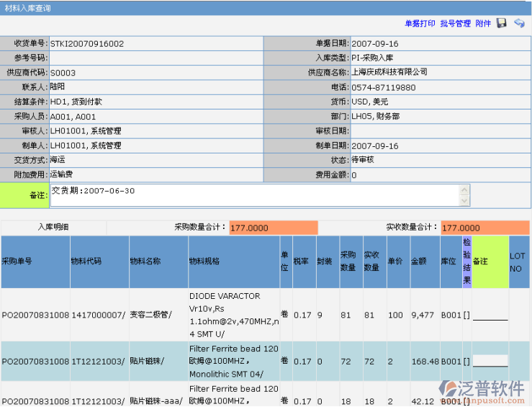Screen dimensions: 532x412
Task: Click material code 1417000007/ in first row
Action: pyautogui.click(x=98, y=315)
